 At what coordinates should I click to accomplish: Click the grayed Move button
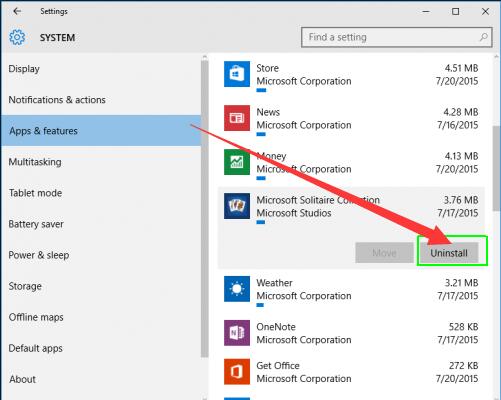click(384, 253)
